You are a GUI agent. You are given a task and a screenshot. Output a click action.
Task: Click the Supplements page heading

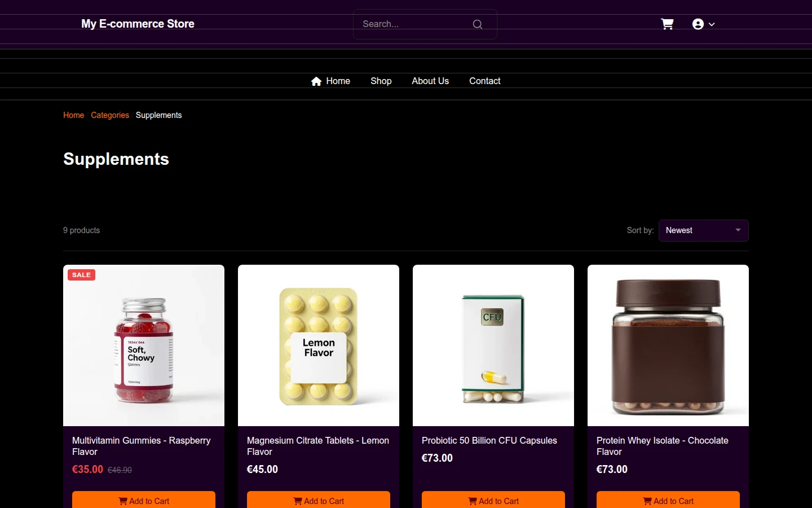tap(116, 159)
